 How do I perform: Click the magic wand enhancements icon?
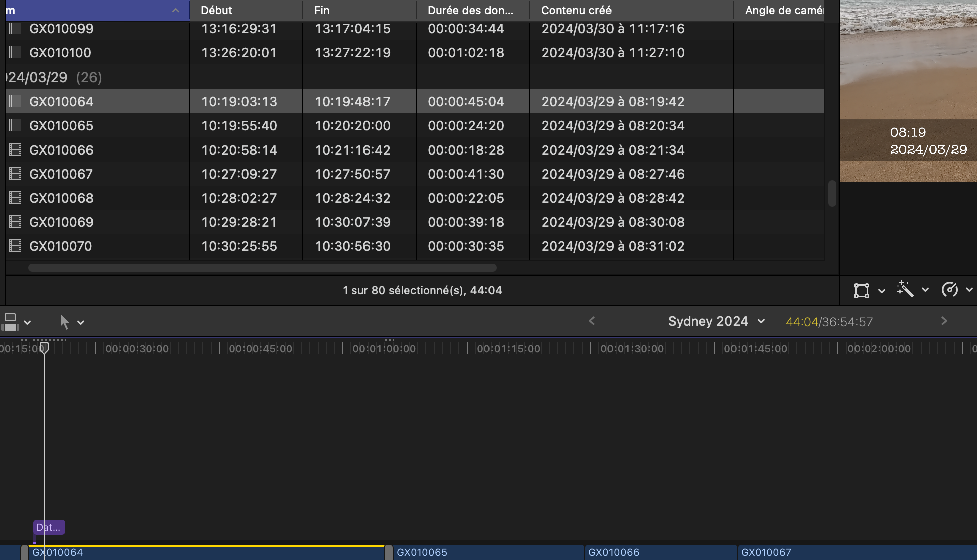[905, 289]
